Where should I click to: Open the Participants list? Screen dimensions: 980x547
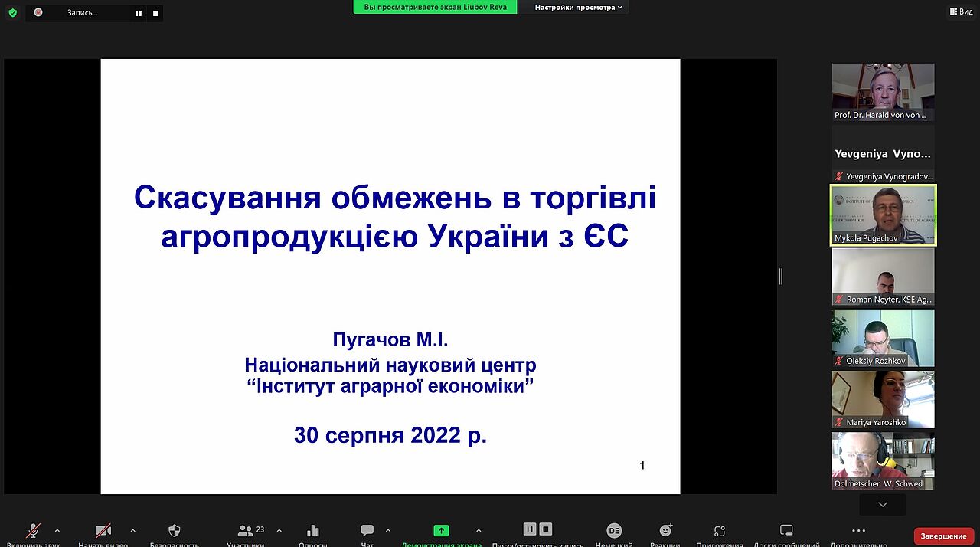[246, 531]
